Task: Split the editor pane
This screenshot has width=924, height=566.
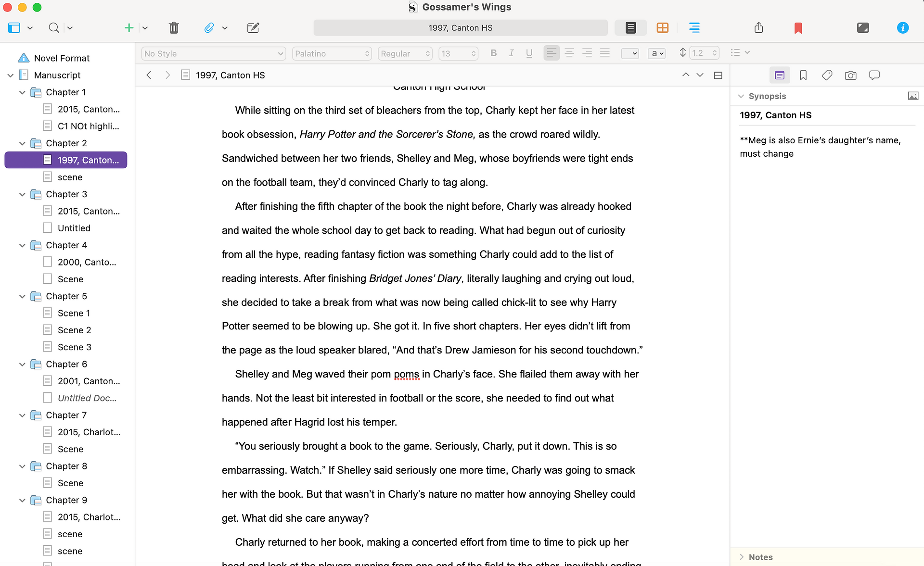Action: 718,75
